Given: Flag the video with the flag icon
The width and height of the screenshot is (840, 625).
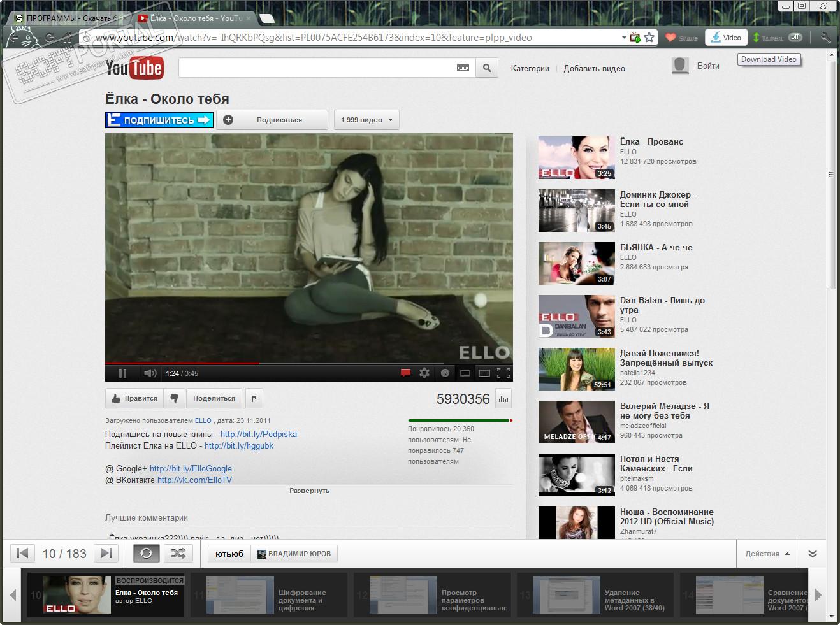Looking at the screenshot, I should [254, 398].
